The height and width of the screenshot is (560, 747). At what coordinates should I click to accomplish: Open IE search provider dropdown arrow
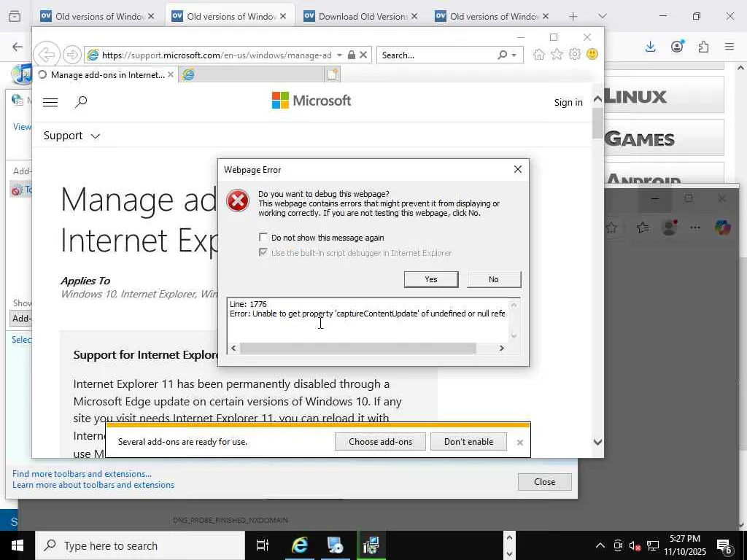tap(514, 55)
